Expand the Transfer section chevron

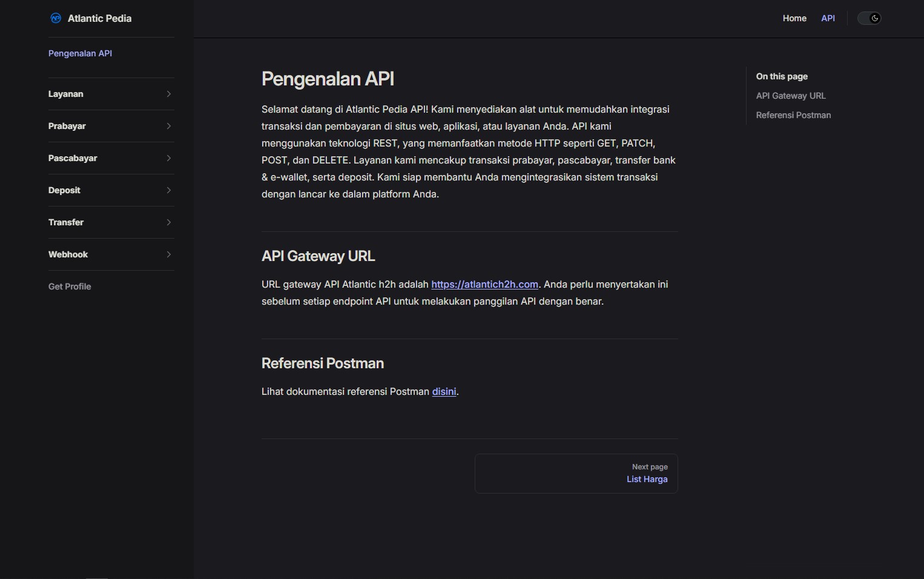click(168, 222)
